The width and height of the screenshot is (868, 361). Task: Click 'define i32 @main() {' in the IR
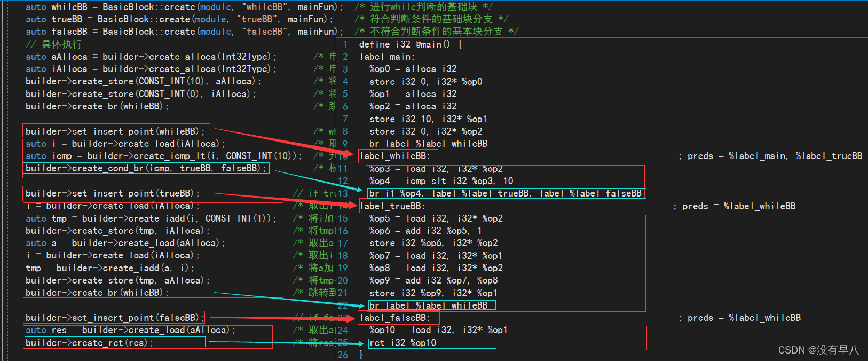pos(411,44)
